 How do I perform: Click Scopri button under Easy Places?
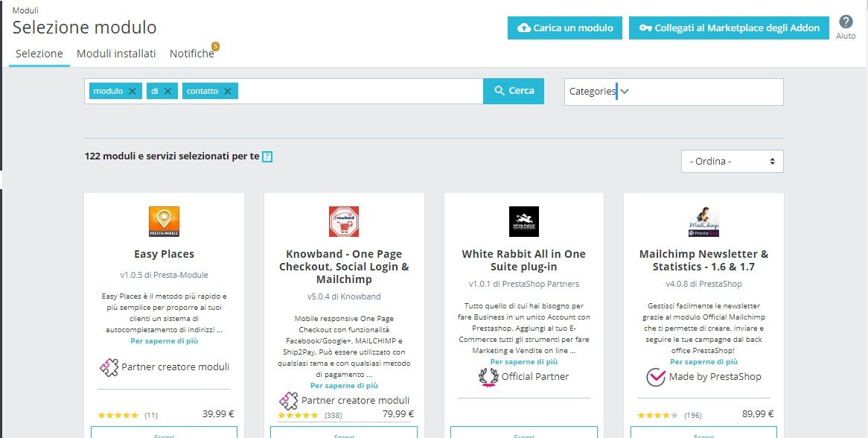tap(164, 432)
